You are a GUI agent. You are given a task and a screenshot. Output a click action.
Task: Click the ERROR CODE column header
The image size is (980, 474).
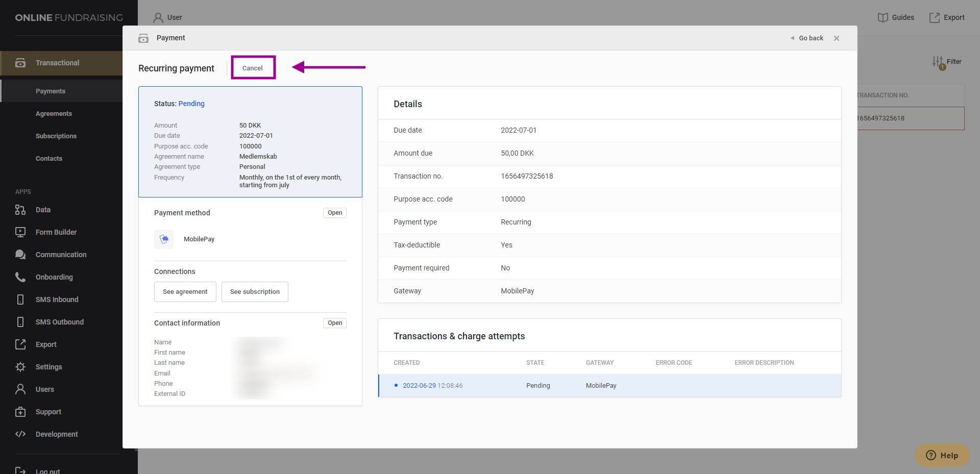tap(674, 363)
